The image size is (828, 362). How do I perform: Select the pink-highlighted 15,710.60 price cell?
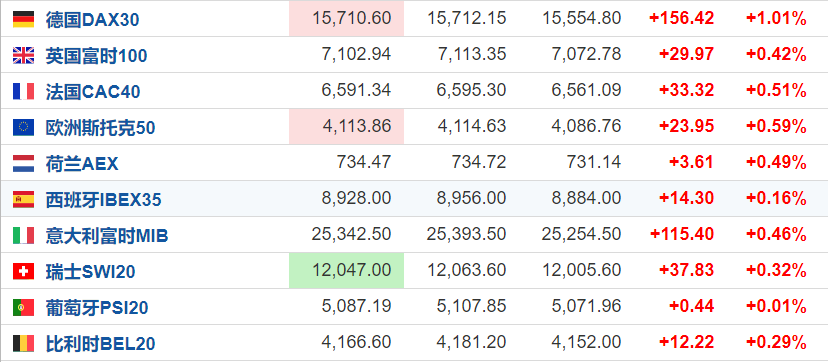346,18
